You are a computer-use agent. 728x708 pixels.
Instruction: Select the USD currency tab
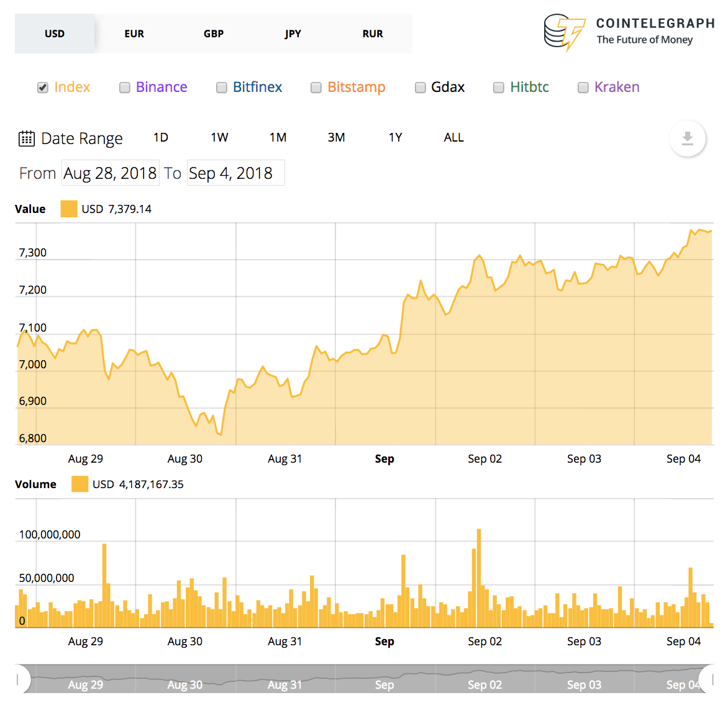(55, 34)
